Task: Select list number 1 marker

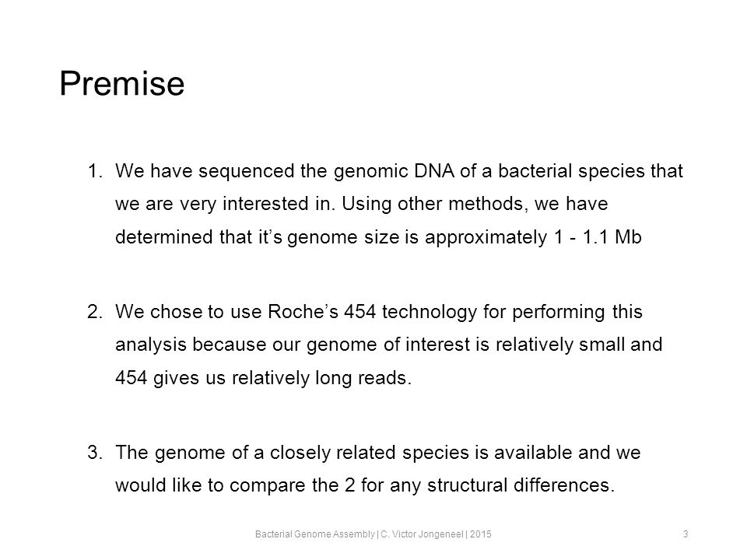Action: [x=95, y=170]
